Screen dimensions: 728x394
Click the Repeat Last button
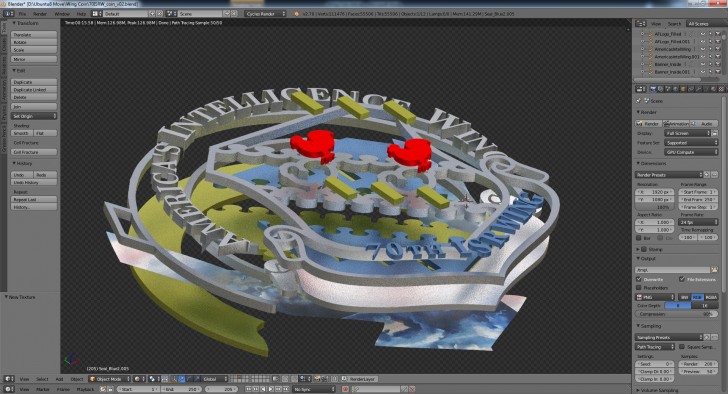click(34, 199)
